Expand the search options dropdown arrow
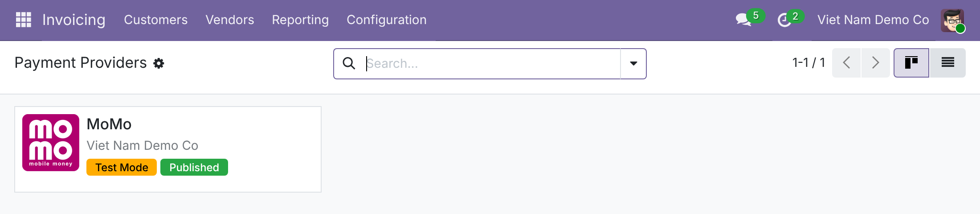Viewport: 980px width, 214px height. click(x=633, y=64)
